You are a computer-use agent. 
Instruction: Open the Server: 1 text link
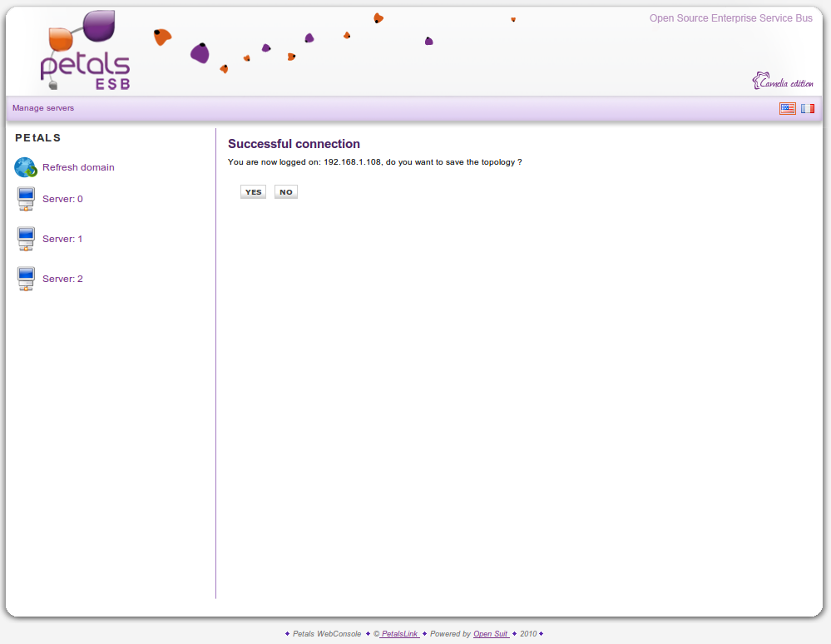point(62,239)
